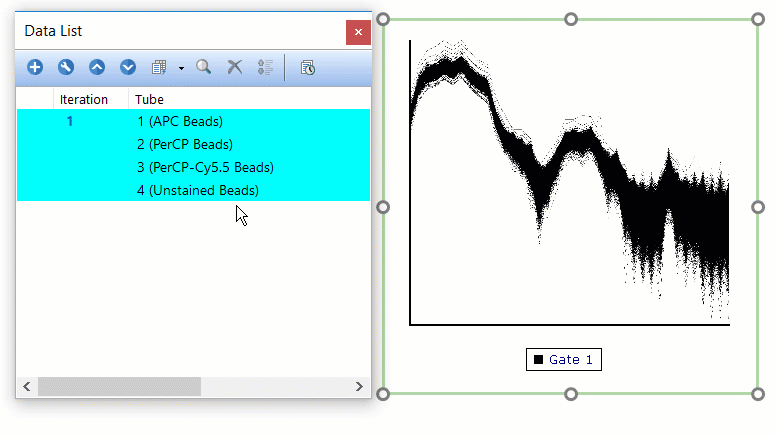Click the horizontal scrollbar left arrow
Image resolution: width=776 pixels, height=436 pixels.
27,386
